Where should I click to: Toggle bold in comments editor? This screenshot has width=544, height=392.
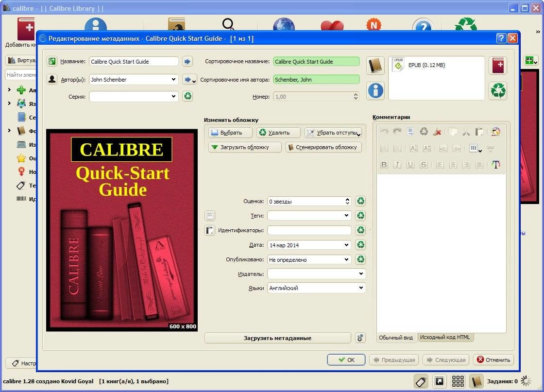(384, 165)
